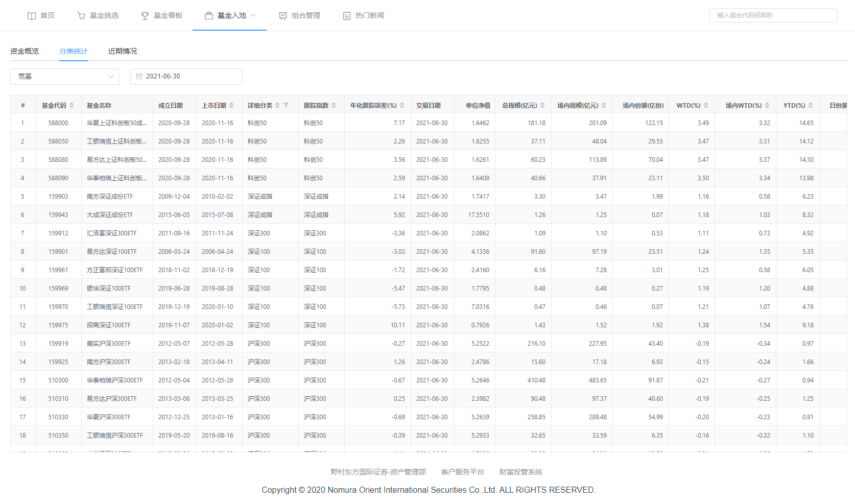Select the 易方达深证100ETF row name
Viewport: 855px width, 504px height.
(112, 252)
